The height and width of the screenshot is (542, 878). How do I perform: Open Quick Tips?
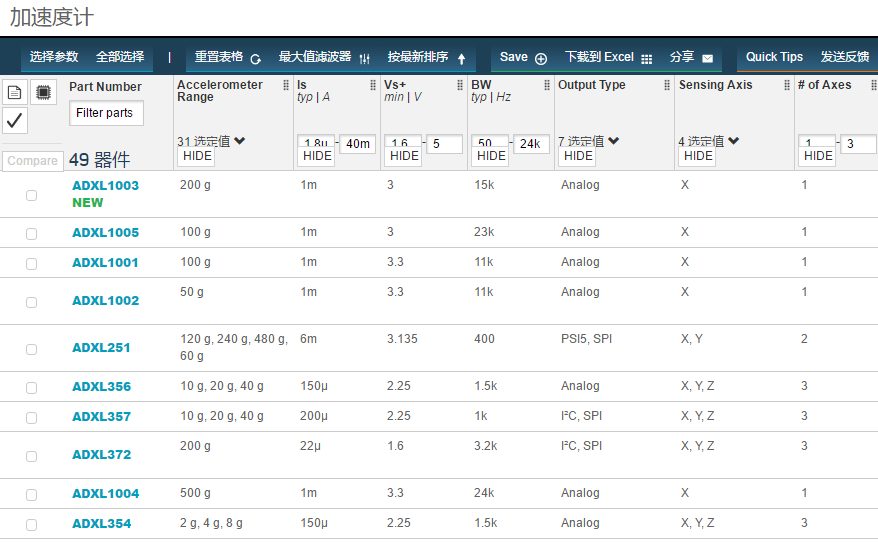pyautogui.click(x=774, y=57)
